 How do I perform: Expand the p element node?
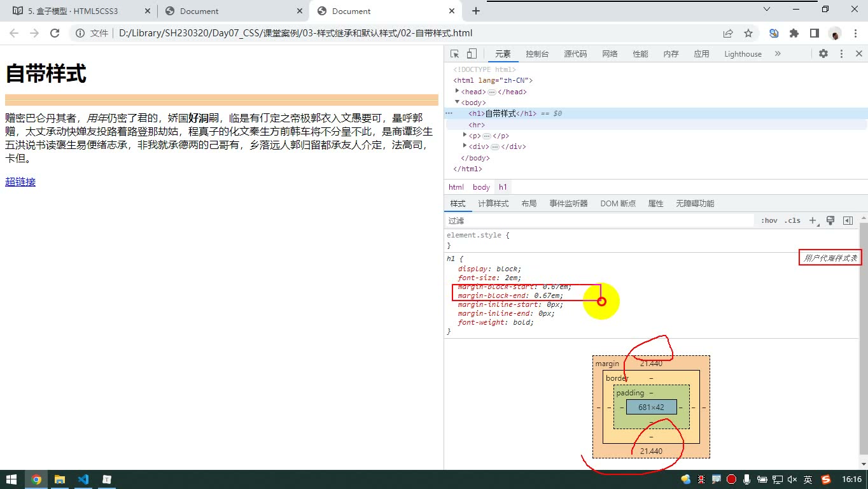coord(465,135)
